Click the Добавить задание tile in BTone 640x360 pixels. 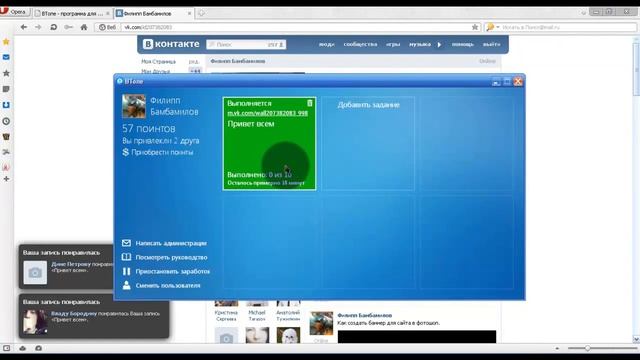[x=368, y=143]
